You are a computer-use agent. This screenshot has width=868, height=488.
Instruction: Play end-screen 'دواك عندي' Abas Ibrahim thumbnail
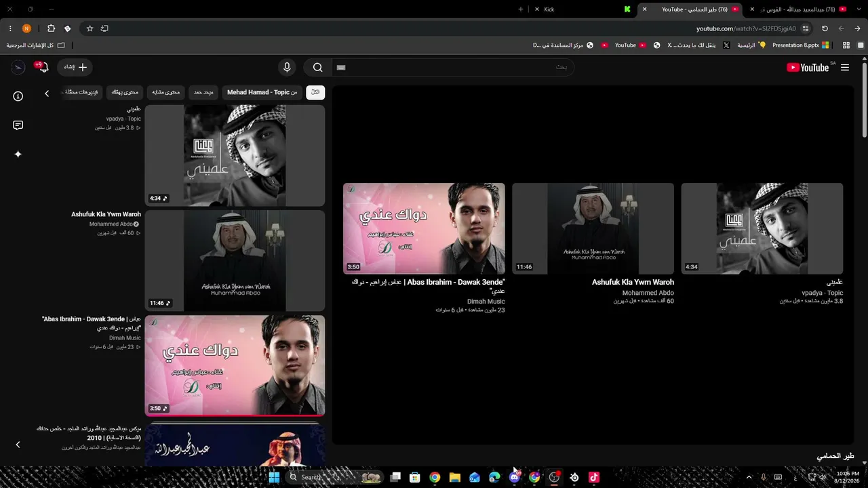[x=424, y=228]
